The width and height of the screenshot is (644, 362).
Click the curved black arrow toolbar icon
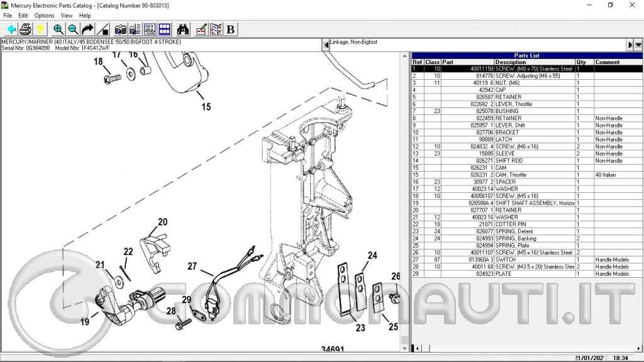(87, 29)
